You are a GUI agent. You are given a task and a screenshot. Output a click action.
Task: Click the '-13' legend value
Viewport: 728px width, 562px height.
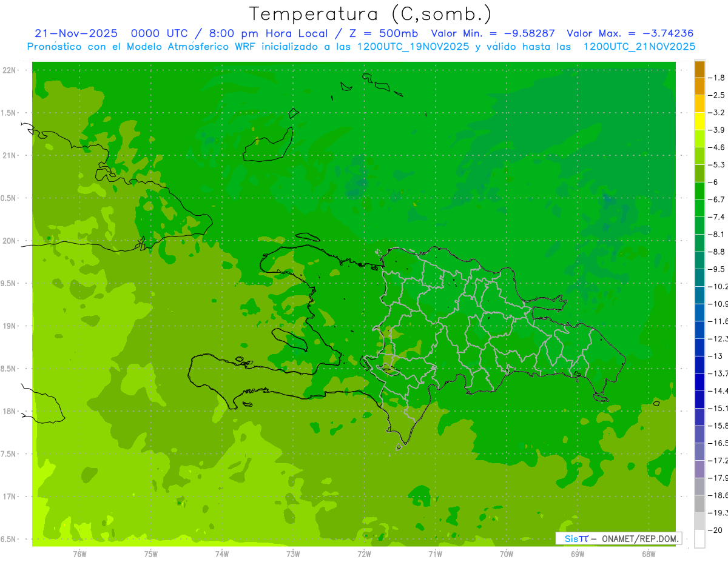pos(715,356)
